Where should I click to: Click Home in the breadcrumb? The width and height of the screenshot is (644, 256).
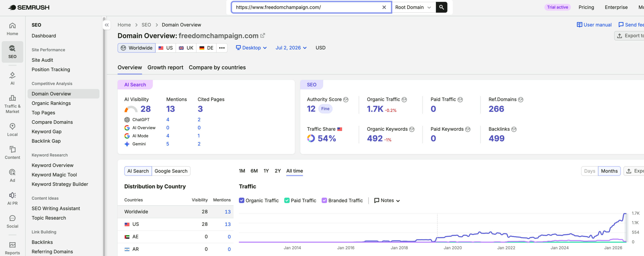pyautogui.click(x=124, y=25)
